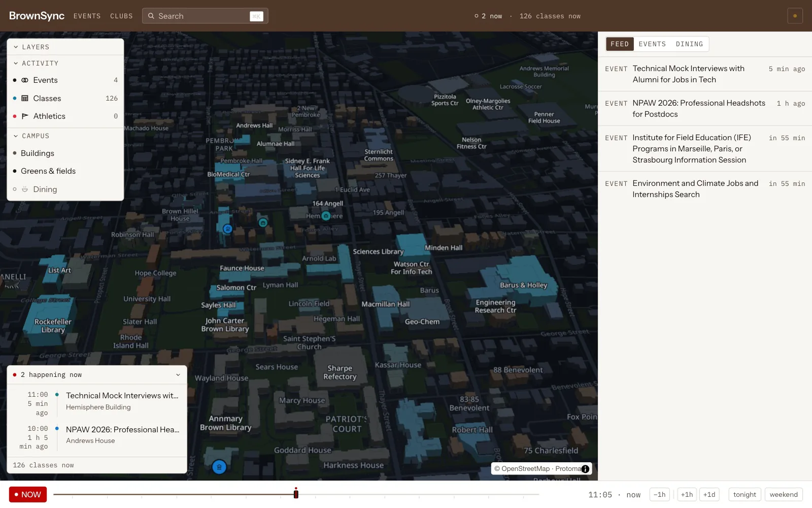Click '126 classes now' in bottom panel
Image resolution: width=812 pixels, height=508 pixels.
click(43, 465)
